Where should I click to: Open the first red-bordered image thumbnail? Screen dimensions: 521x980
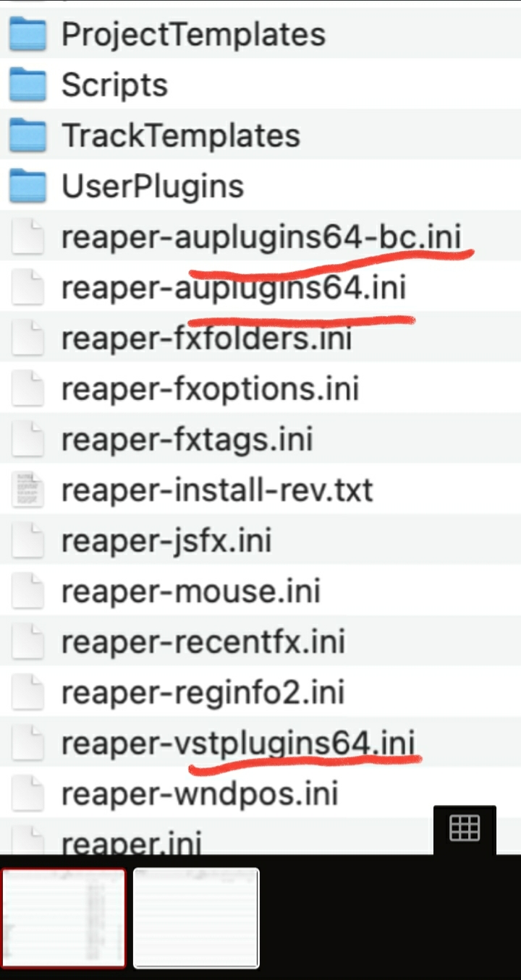[64, 918]
